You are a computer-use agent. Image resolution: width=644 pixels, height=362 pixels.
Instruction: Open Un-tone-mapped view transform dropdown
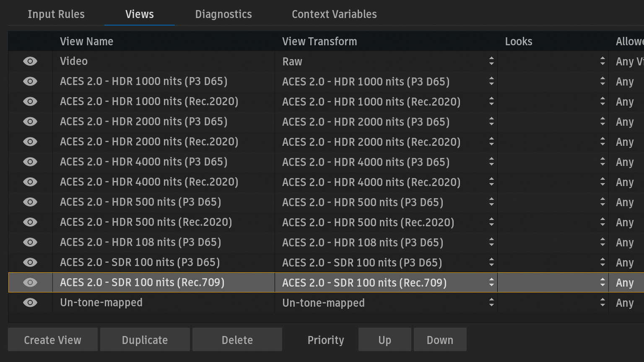(386, 303)
